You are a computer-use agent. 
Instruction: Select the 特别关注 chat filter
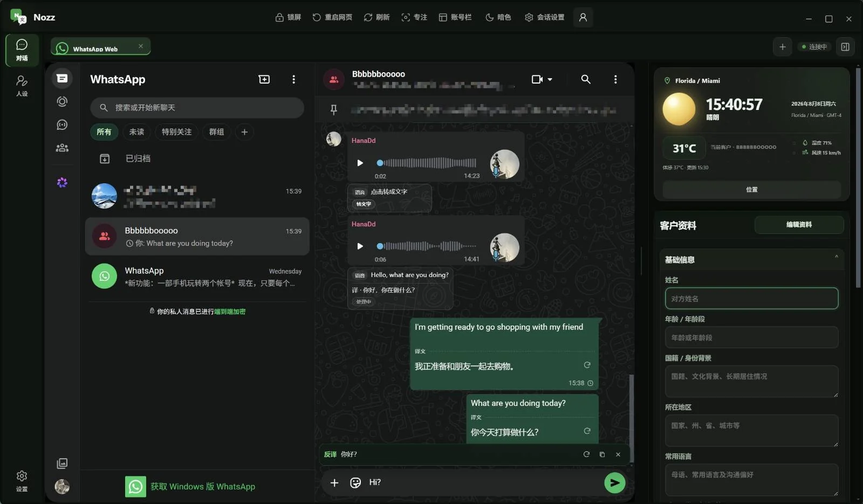[x=176, y=132]
